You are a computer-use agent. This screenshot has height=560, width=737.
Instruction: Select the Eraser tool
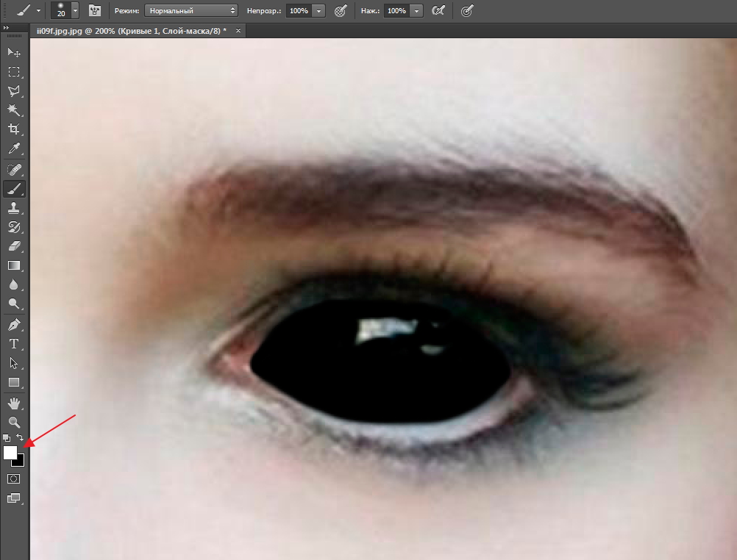[14, 246]
